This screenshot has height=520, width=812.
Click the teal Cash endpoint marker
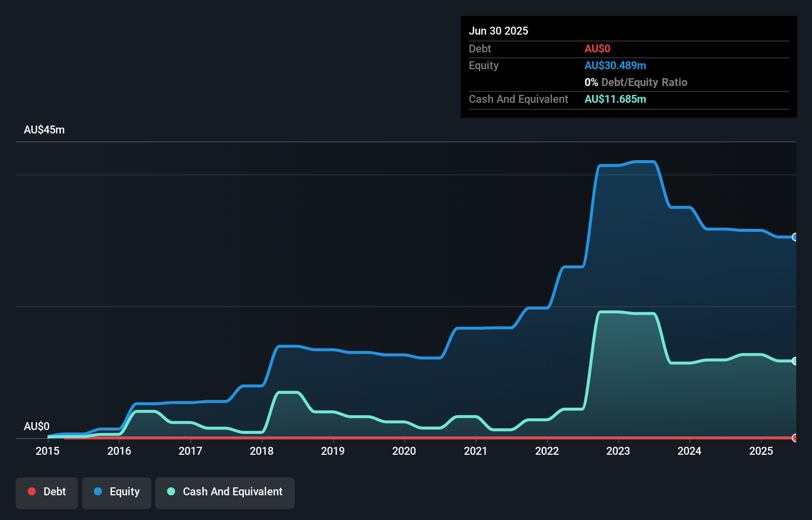click(795, 361)
